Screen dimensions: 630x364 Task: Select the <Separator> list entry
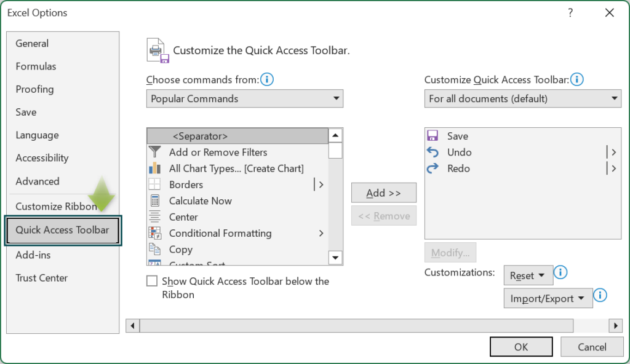coord(237,136)
